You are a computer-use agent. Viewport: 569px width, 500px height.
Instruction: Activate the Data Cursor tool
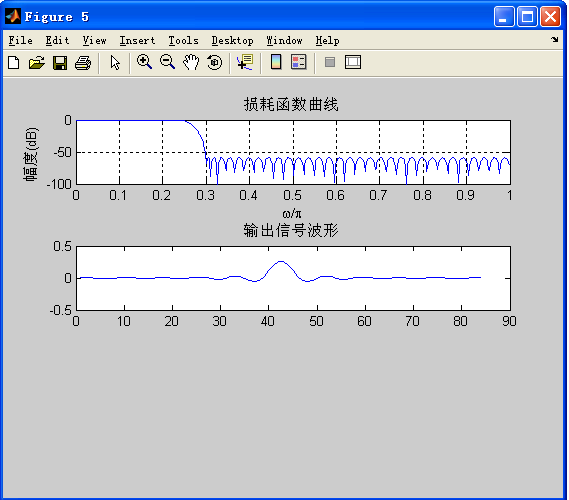[x=245, y=62]
